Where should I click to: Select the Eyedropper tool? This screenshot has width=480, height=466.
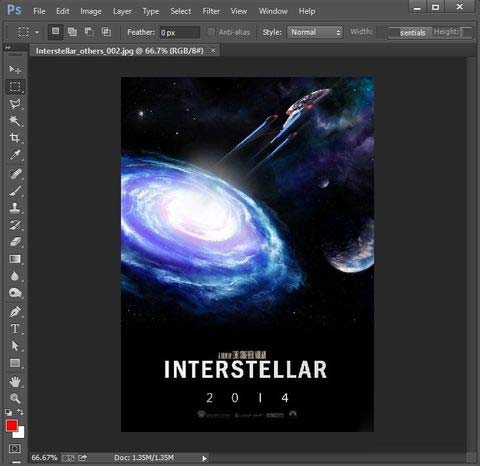click(x=15, y=155)
